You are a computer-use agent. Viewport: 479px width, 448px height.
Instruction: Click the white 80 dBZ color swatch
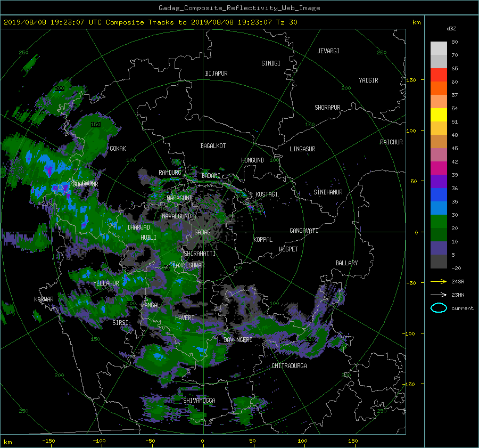point(439,48)
